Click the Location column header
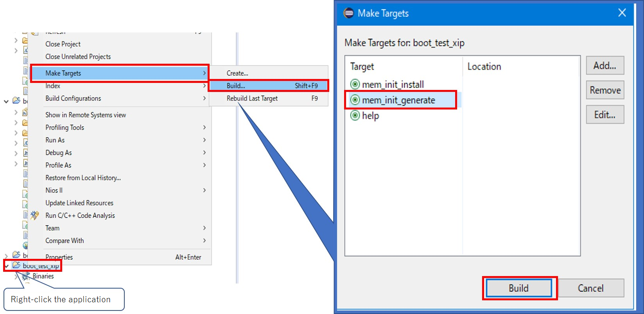644x314 pixels. click(x=484, y=66)
